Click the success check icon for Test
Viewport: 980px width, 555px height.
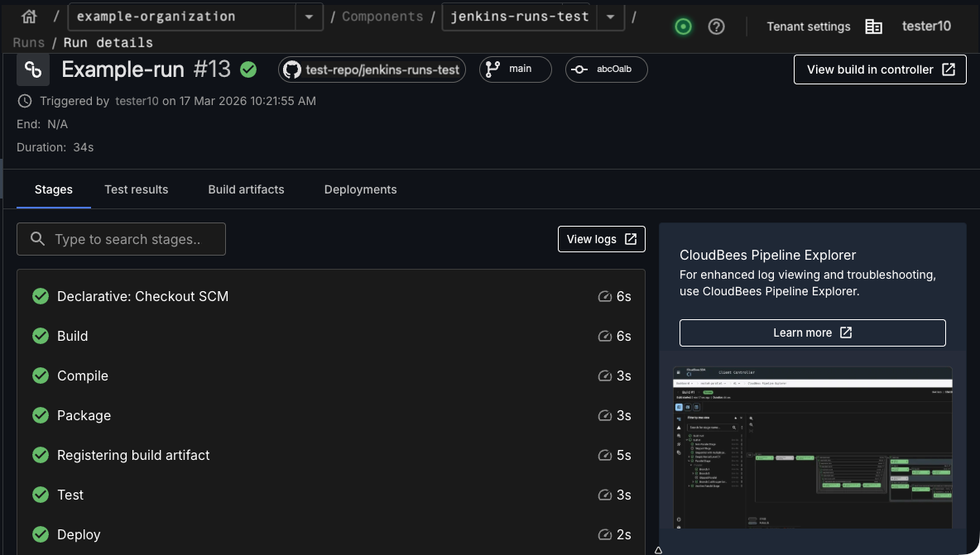[41, 495]
